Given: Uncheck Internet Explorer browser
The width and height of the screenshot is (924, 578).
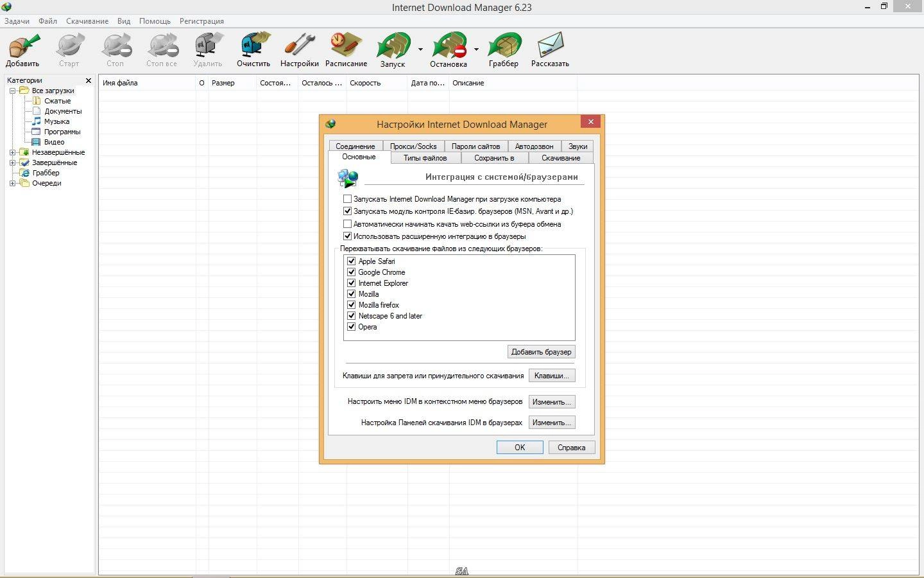Looking at the screenshot, I should tap(351, 283).
